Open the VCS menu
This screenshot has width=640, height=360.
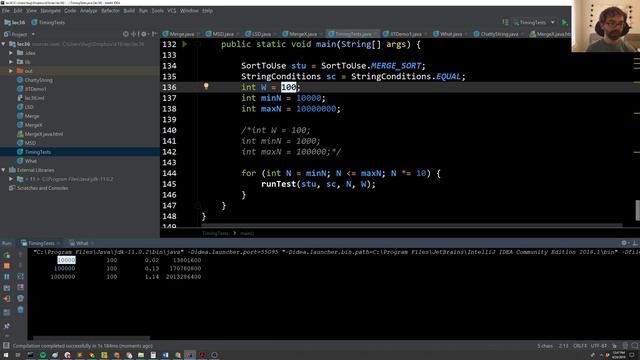click(x=172, y=11)
